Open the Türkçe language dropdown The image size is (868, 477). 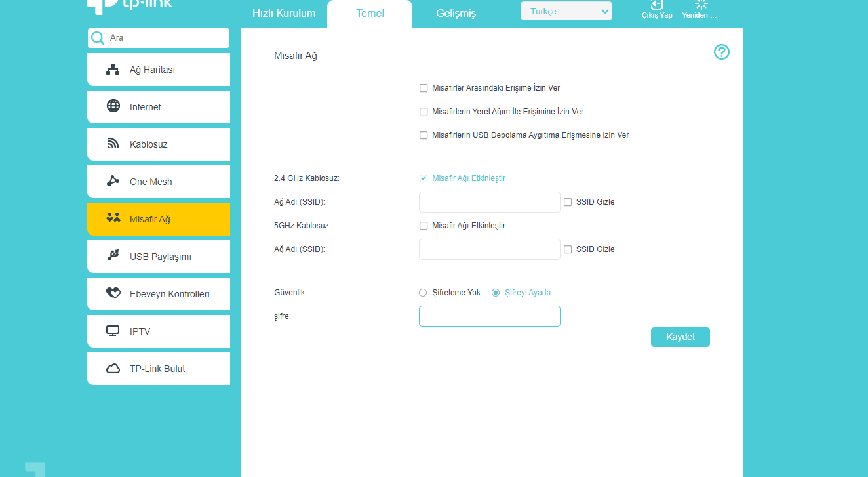pos(566,11)
